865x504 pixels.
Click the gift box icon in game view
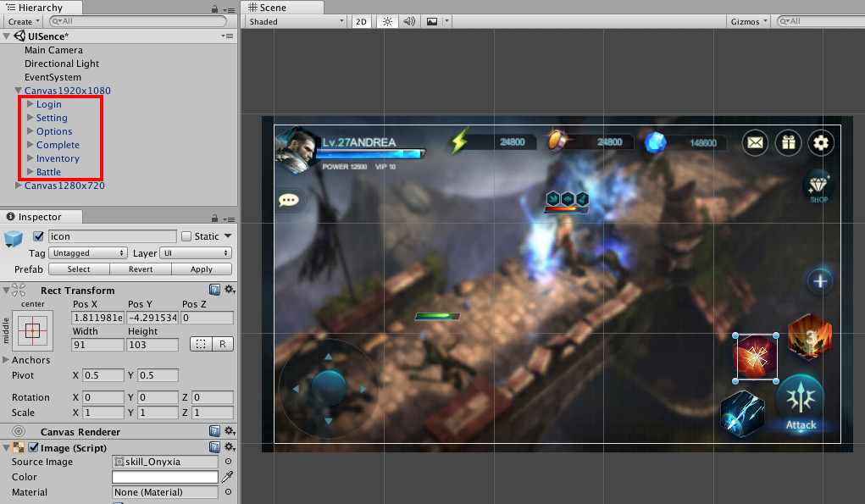coord(788,143)
